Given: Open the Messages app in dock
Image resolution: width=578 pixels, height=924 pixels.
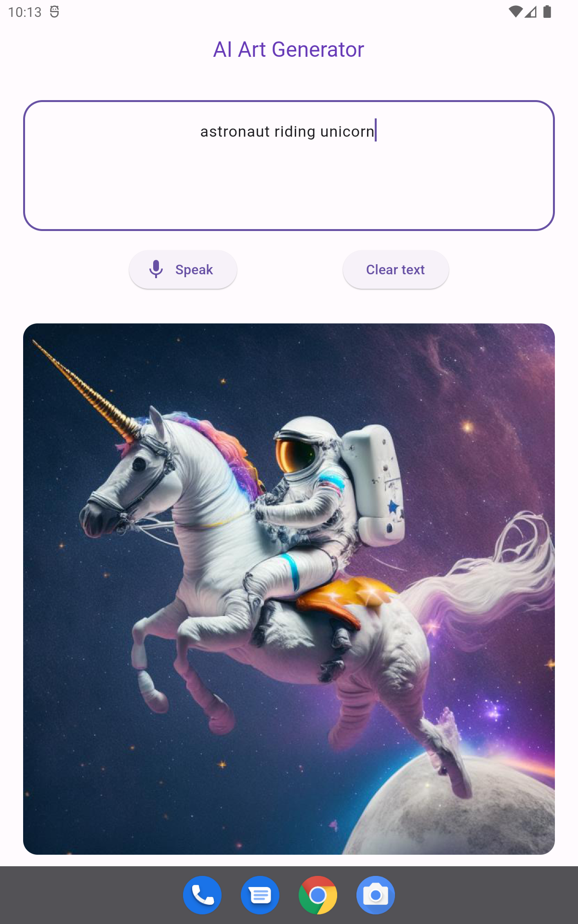Looking at the screenshot, I should [260, 895].
